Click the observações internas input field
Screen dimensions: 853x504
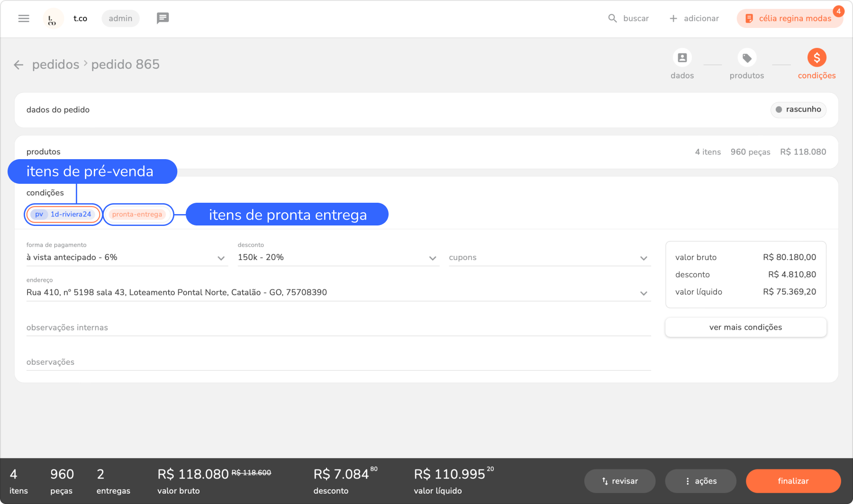(x=338, y=328)
